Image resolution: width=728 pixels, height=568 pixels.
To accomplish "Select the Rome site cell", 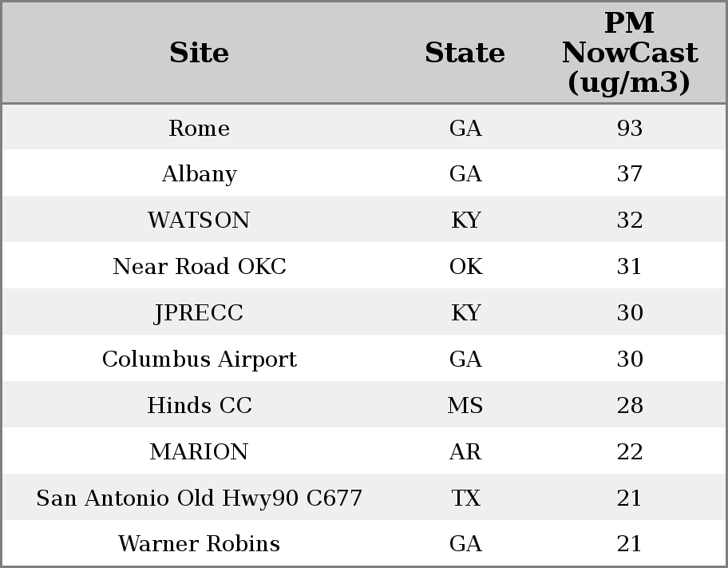I will 199,129.
